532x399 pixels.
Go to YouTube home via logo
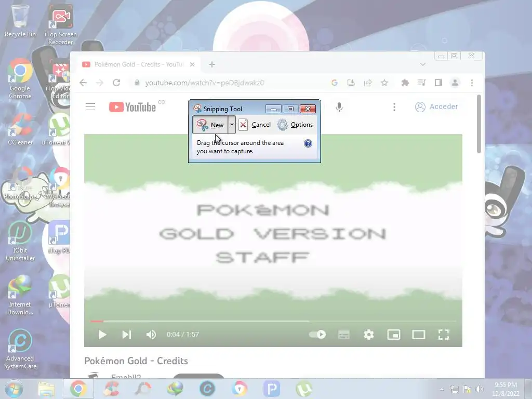[x=132, y=107]
